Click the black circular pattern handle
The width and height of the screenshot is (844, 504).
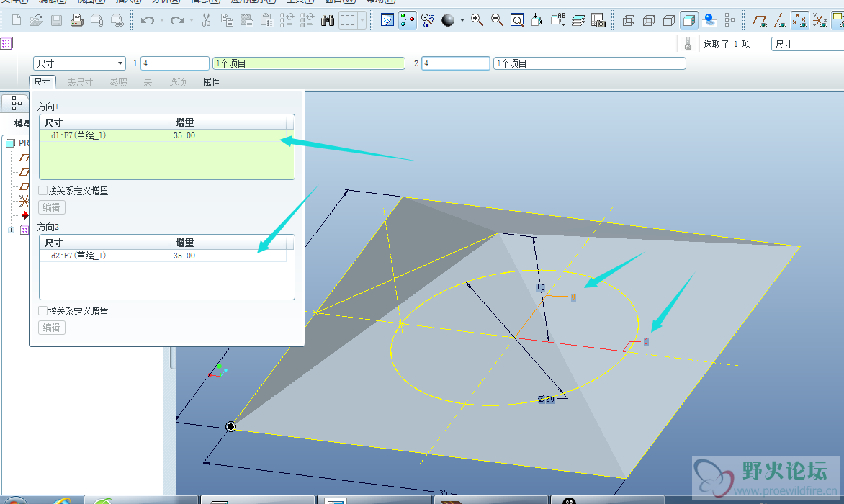coord(231,426)
